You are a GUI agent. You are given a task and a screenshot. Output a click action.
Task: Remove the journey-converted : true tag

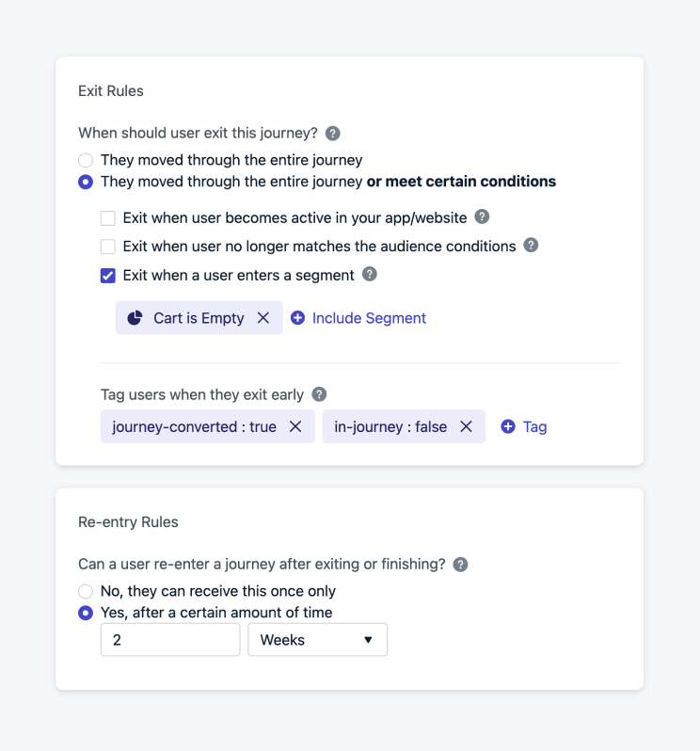pos(295,426)
